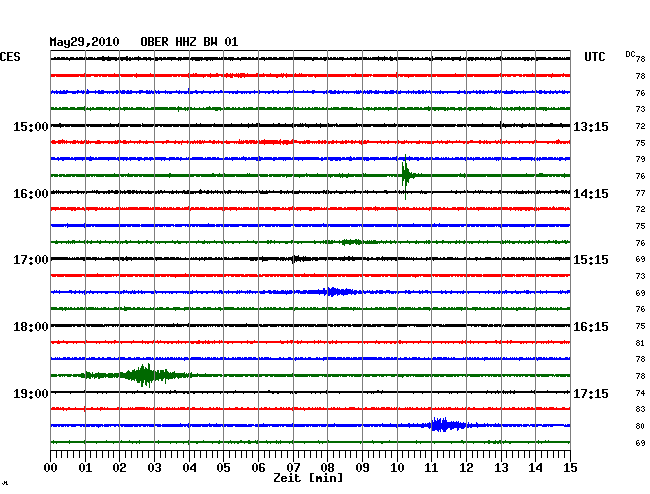This screenshot has height=494, width=650.
Task: Click the blue burst between minutes 11 and 12
Action: point(446,425)
